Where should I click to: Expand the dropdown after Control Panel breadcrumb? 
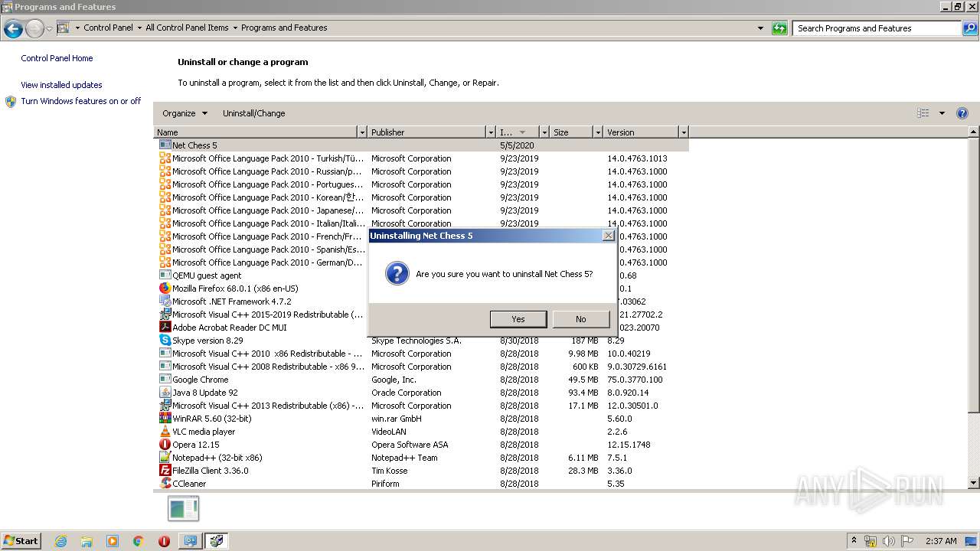[139, 28]
